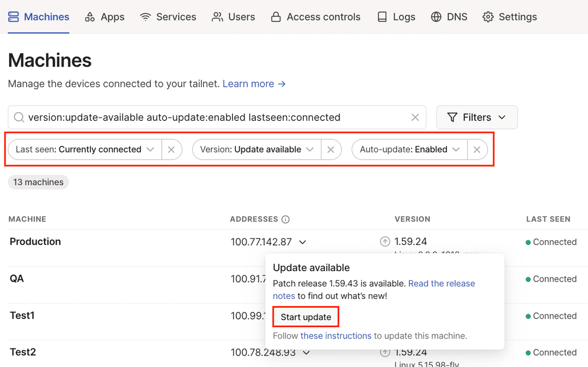Switch to the Machines nav item
The image size is (588, 367).
[44, 17]
